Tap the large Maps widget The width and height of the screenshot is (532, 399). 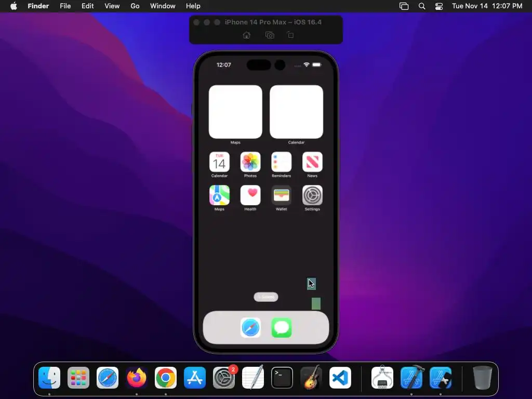235,112
